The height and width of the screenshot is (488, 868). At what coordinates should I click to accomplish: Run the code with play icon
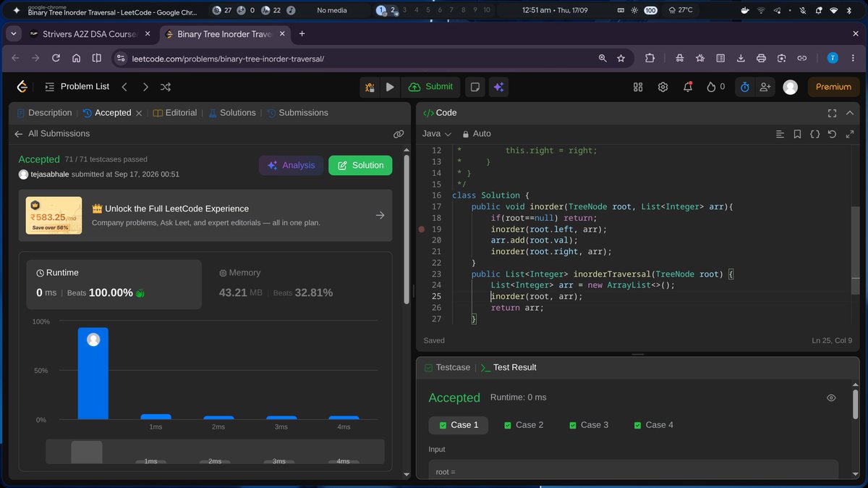pos(390,87)
